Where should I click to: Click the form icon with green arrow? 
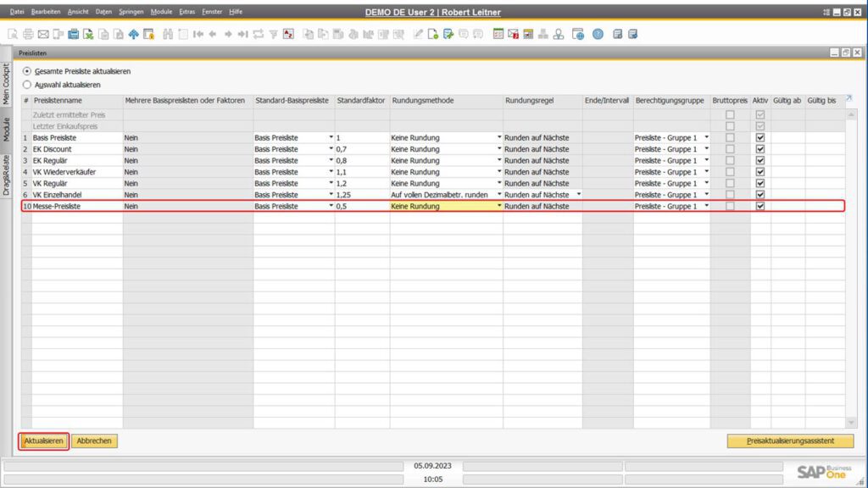[x=448, y=34]
